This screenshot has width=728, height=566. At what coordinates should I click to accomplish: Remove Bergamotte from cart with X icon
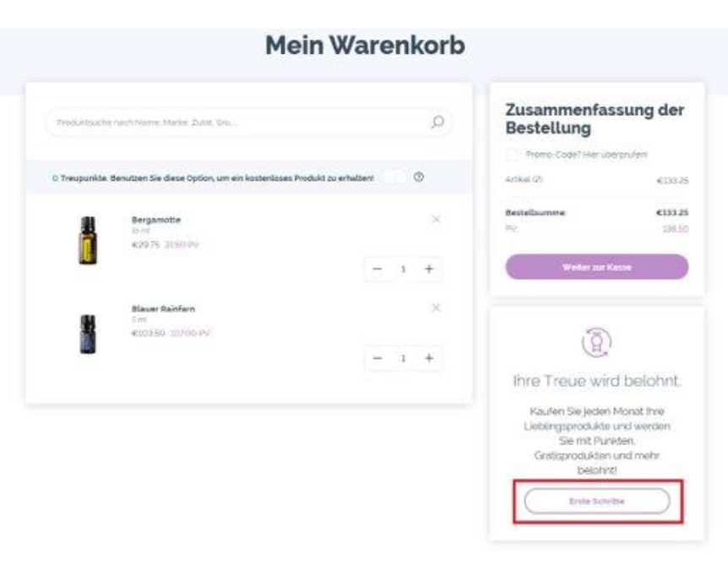436,220
